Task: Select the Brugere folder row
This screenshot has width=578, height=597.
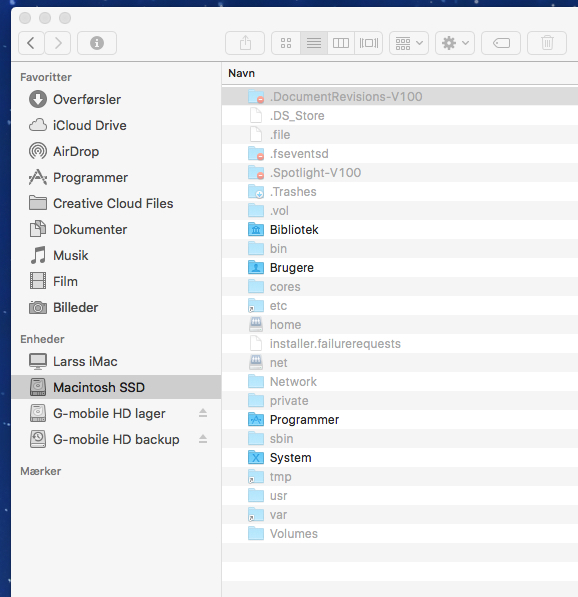Action: point(400,268)
